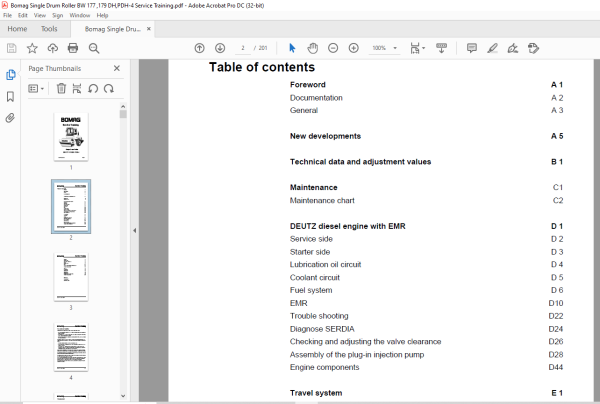
Task: Rotate page clockwise
Action: (x=109, y=89)
